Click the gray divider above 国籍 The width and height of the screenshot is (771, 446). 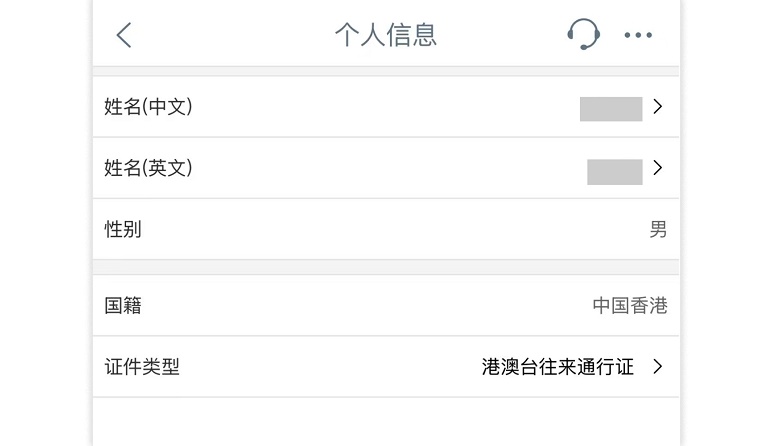[x=385, y=267]
